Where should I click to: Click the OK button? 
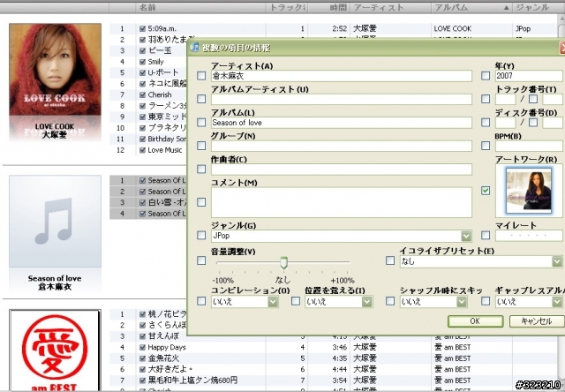click(x=475, y=321)
